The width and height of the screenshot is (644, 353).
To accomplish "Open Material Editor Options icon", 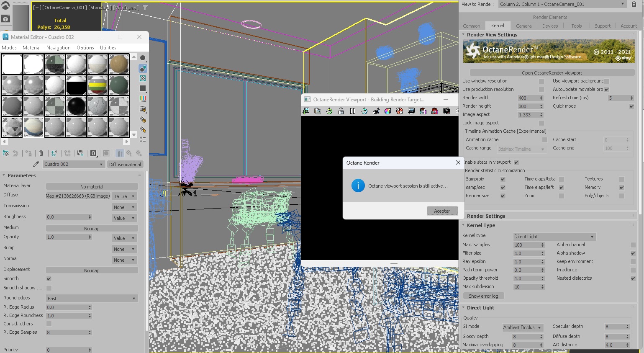I will tap(143, 119).
